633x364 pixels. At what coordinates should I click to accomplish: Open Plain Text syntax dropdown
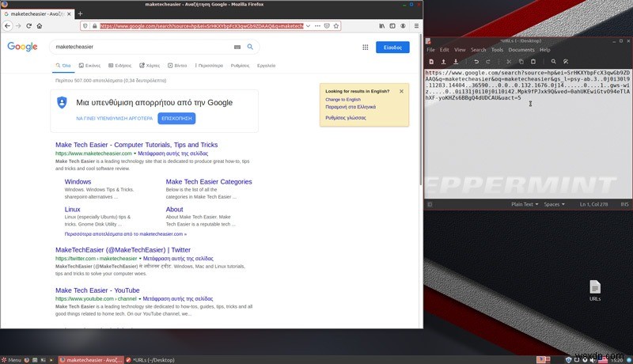[525, 205]
